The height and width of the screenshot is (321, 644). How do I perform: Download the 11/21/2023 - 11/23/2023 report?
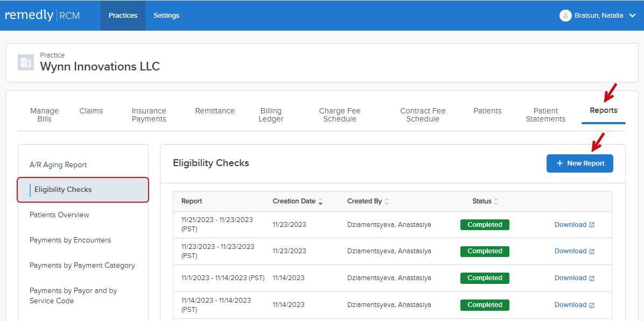pos(574,225)
